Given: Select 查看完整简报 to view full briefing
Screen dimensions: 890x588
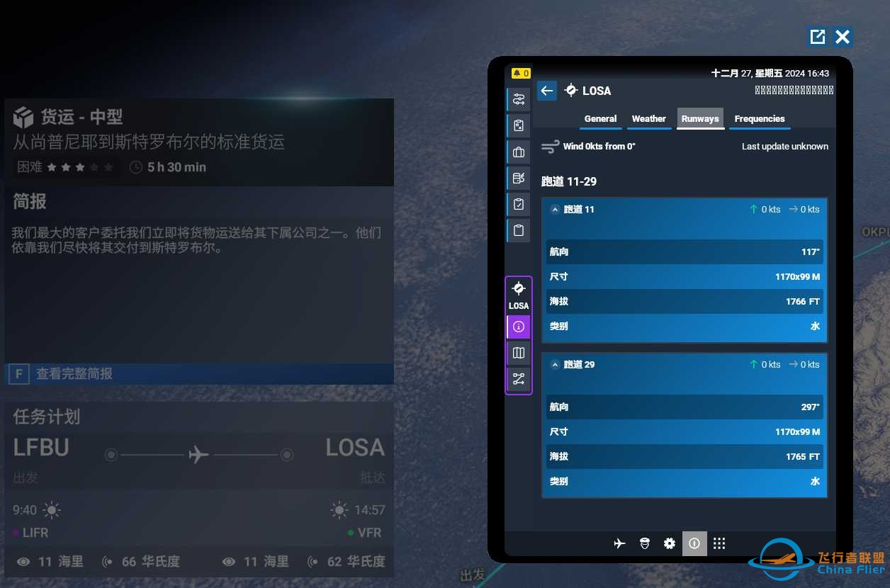Looking at the screenshot, I should click(x=198, y=373).
